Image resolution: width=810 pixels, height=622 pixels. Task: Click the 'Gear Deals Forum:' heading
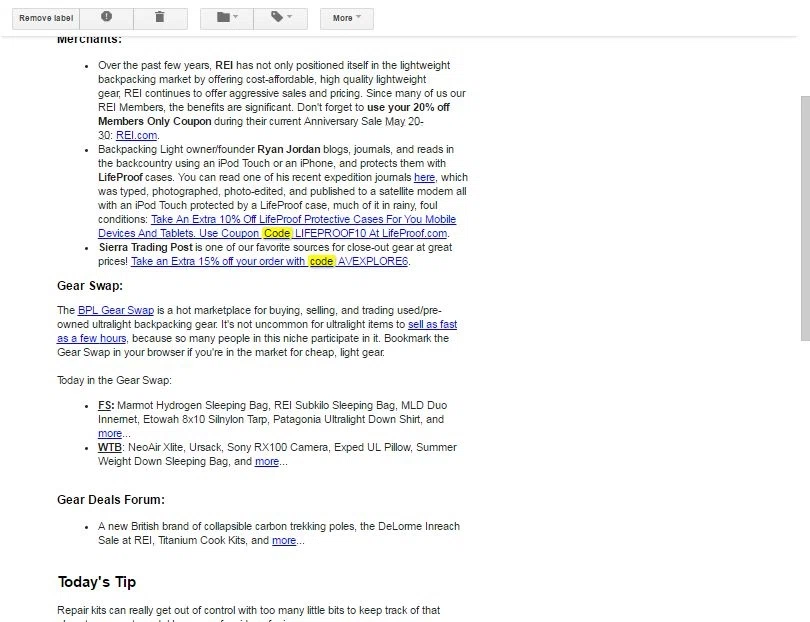111,500
